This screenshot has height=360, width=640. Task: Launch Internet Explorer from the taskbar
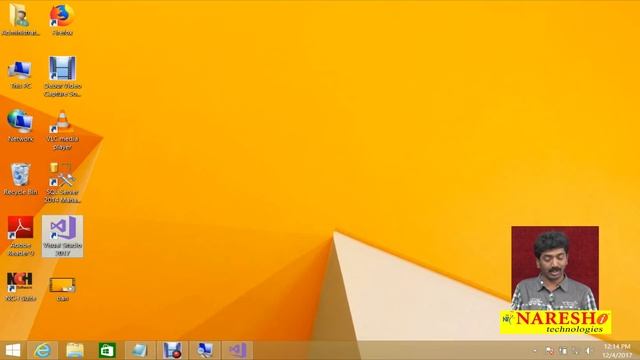coord(42,350)
